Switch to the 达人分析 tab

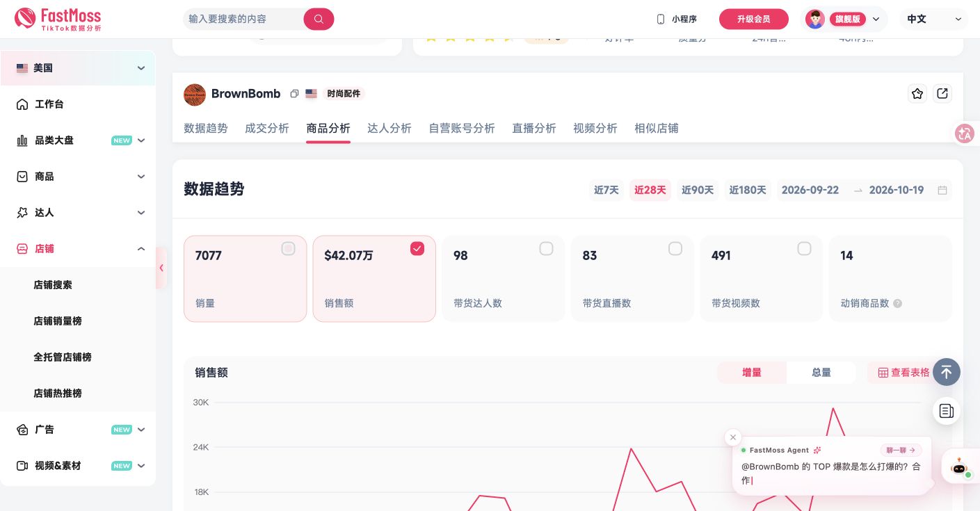tap(389, 129)
